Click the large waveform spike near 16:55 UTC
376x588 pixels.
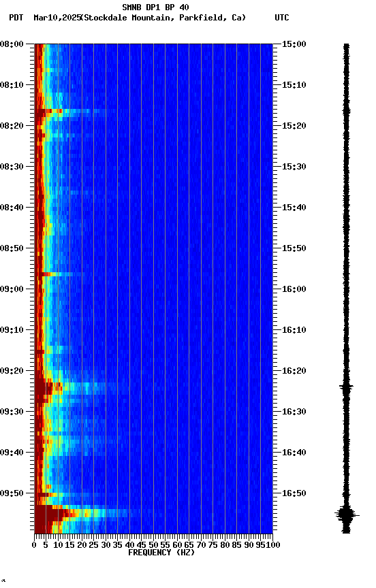(x=347, y=515)
